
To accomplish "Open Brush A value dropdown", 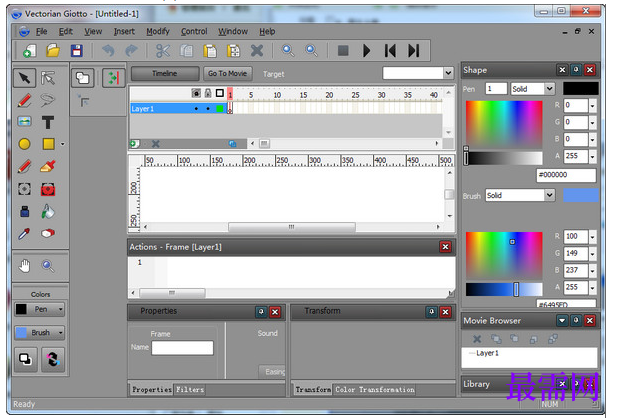I will coord(592,288).
